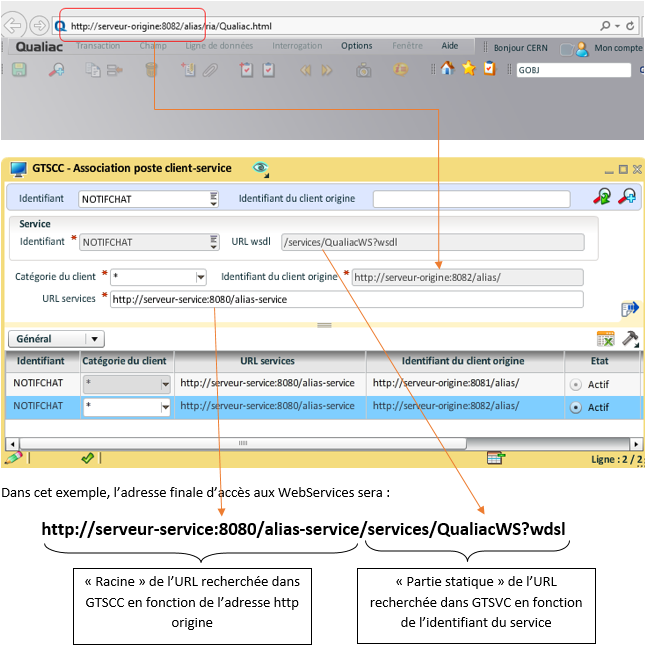Image resolution: width=645 pixels, height=648 pixels.
Task: Click the Mon compte link
Action: coord(618,47)
